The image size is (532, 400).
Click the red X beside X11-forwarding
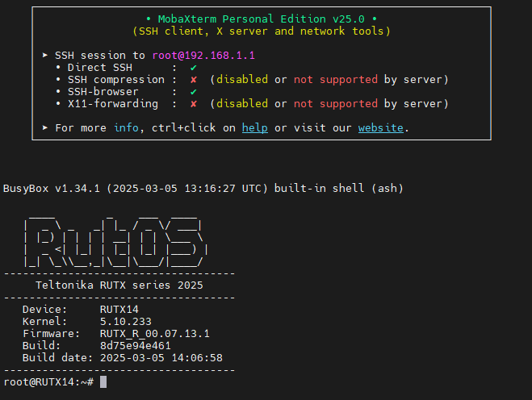[194, 104]
